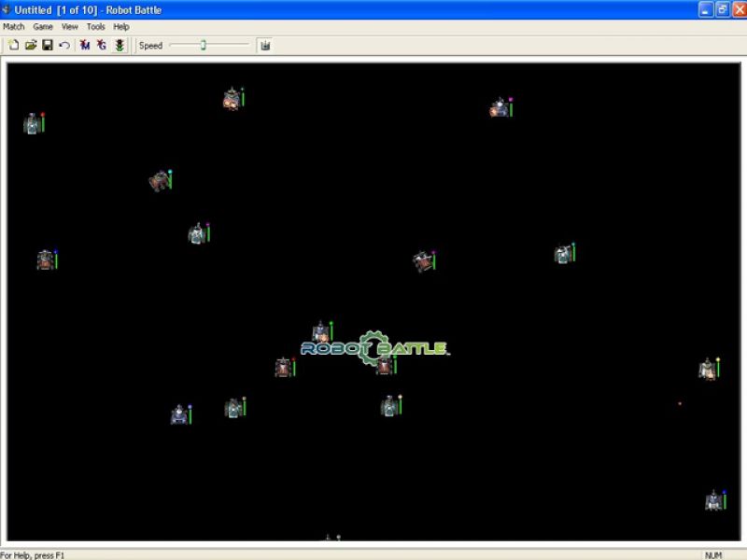Click the red-crossed M stop match icon

(85, 45)
